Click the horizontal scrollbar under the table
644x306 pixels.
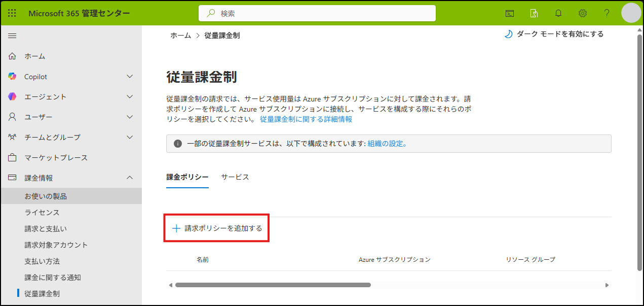[273, 285]
